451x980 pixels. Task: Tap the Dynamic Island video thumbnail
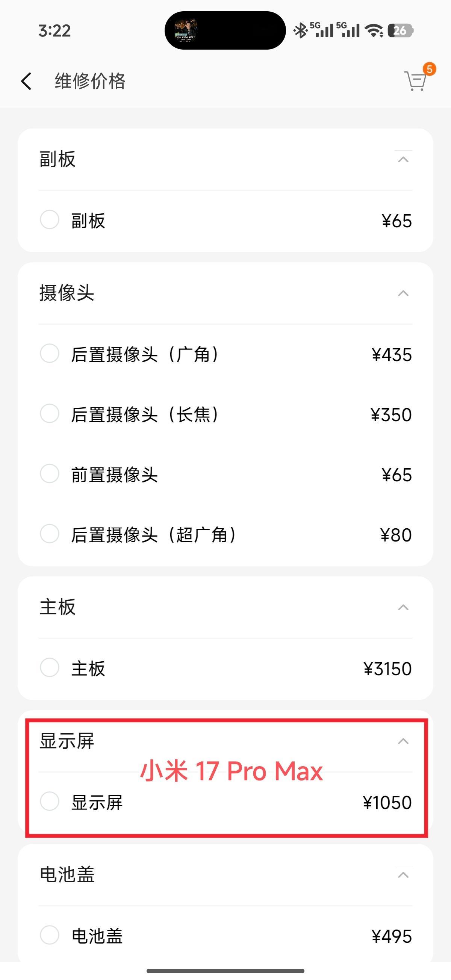click(185, 30)
